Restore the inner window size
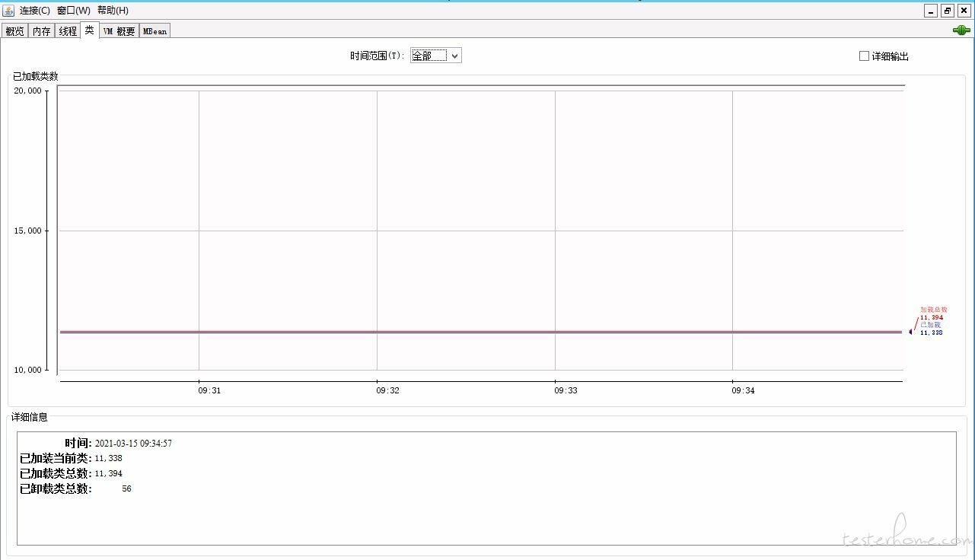This screenshot has height=560, width=975. click(948, 11)
